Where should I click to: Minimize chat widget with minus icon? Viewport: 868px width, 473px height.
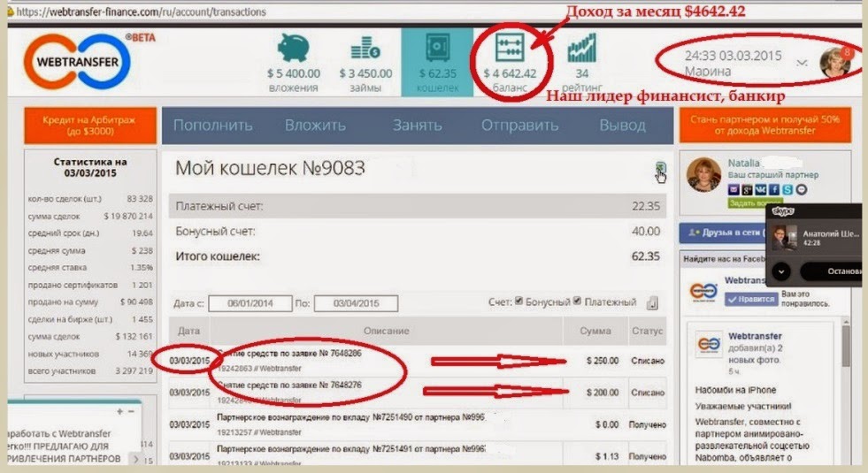(131, 412)
